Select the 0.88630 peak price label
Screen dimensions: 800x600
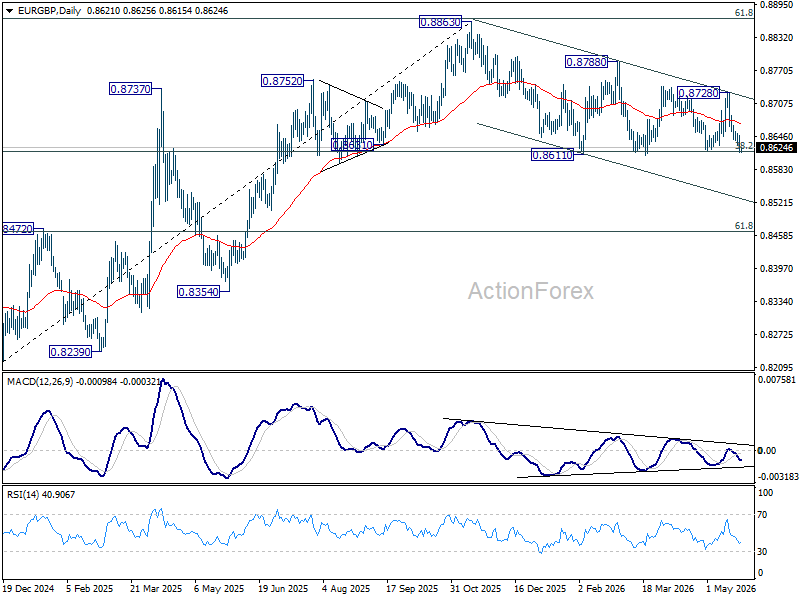(440, 22)
